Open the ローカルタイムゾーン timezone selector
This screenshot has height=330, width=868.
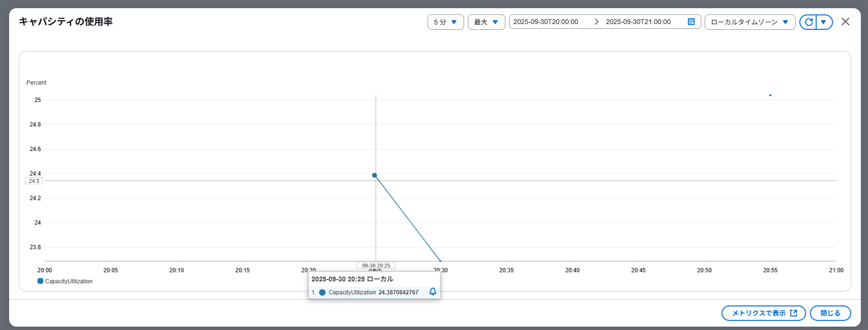coord(749,22)
